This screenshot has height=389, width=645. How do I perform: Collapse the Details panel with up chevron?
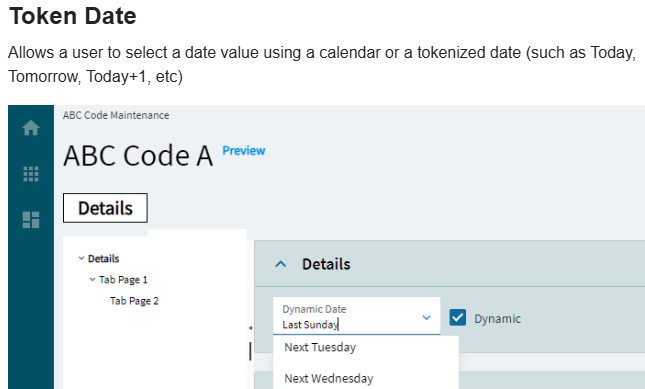click(x=281, y=264)
